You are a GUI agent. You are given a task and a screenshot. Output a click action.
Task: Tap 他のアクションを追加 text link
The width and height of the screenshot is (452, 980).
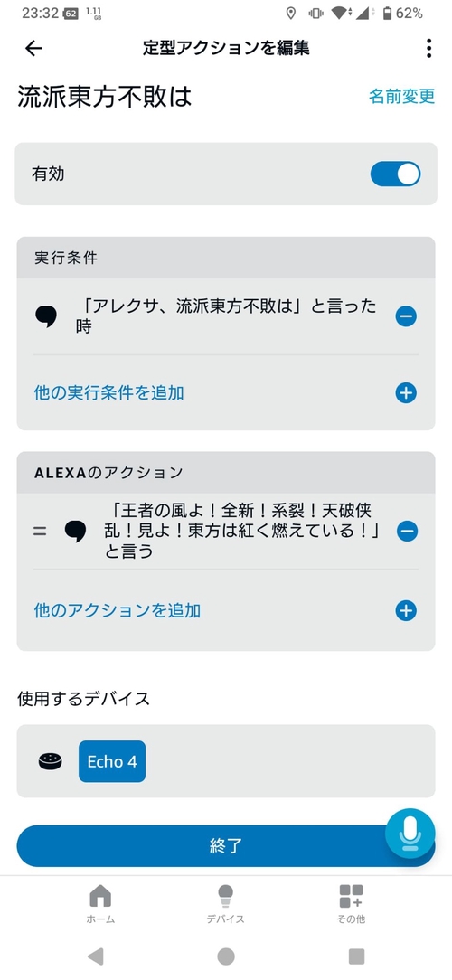[117, 610]
